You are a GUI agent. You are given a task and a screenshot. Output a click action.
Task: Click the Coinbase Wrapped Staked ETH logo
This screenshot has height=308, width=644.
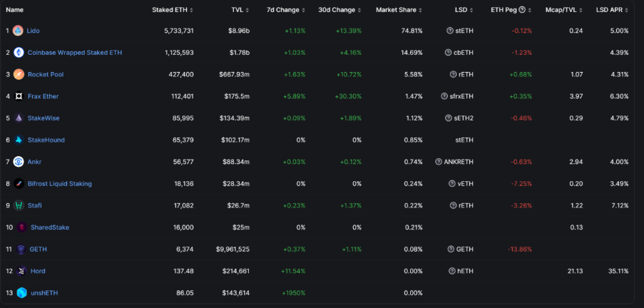point(19,53)
